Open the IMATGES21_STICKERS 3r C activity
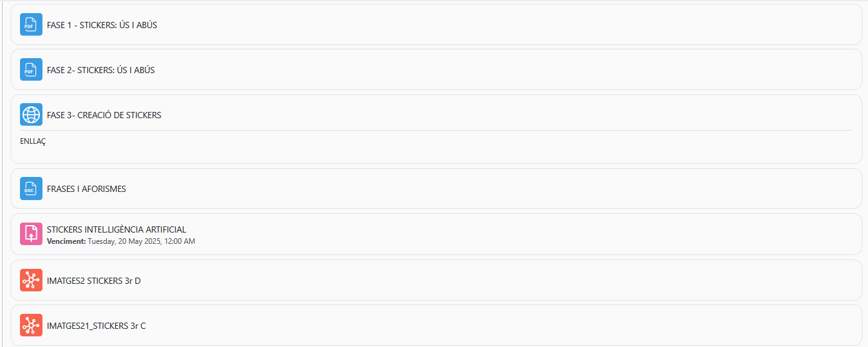Image resolution: width=868 pixels, height=347 pixels. (96, 326)
